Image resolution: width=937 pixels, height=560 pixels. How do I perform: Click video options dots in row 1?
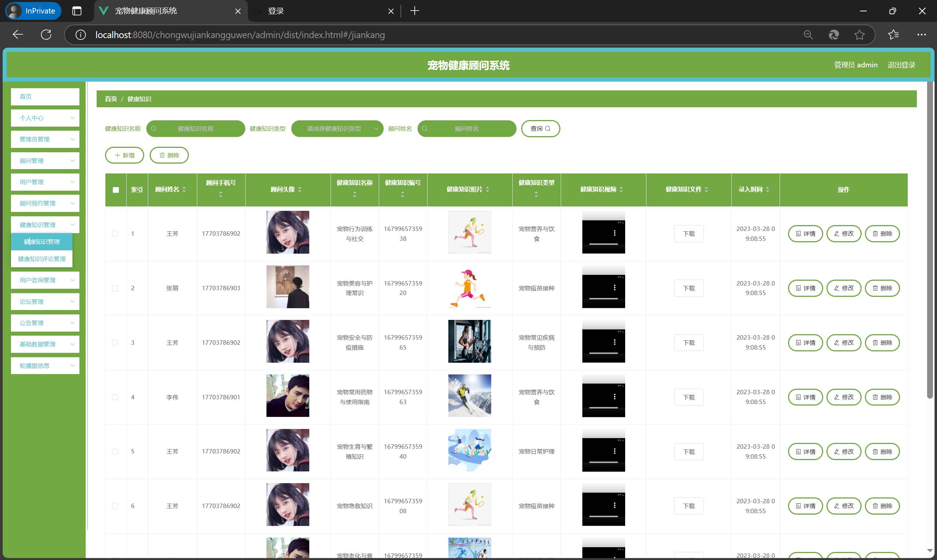click(614, 233)
